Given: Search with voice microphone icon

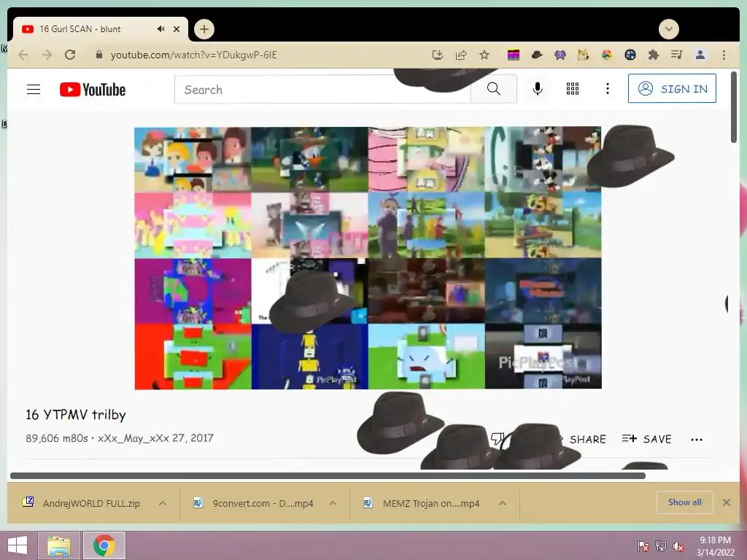Looking at the screenshot, I should coord(538,88).
